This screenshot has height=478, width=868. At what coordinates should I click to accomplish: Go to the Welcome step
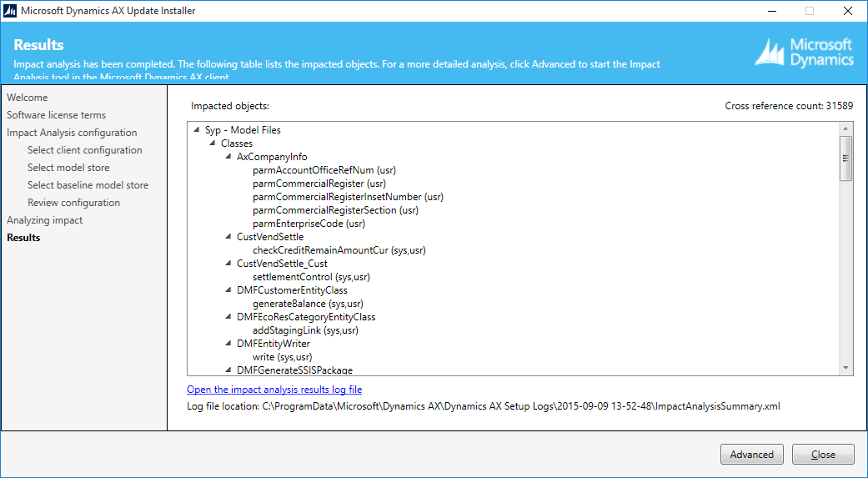[x=28, y=98]
